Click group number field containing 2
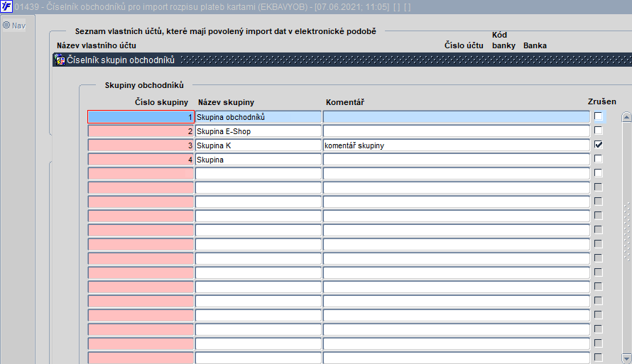Viewport: 632px width, 364px height. pyautogui.click(x=141, y=131)
